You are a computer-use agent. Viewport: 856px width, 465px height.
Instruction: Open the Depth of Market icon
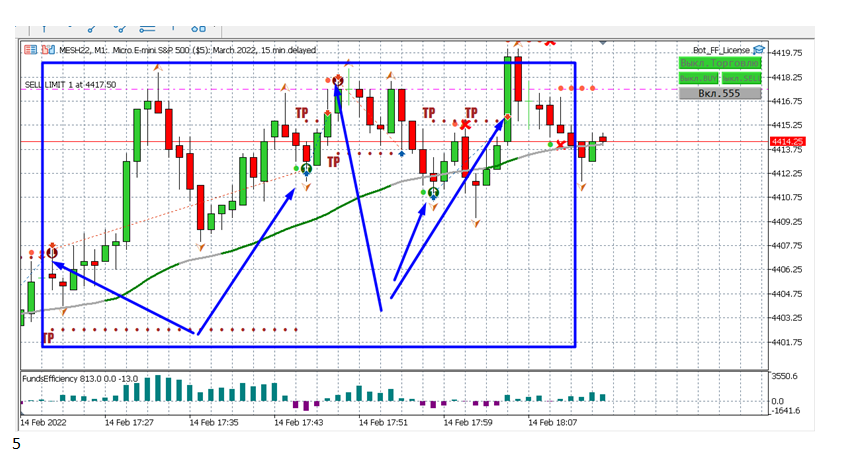click(48, 50)
